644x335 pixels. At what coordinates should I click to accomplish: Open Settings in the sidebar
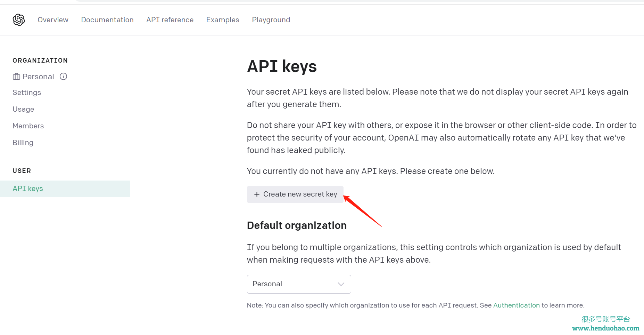tap(27, 93)
